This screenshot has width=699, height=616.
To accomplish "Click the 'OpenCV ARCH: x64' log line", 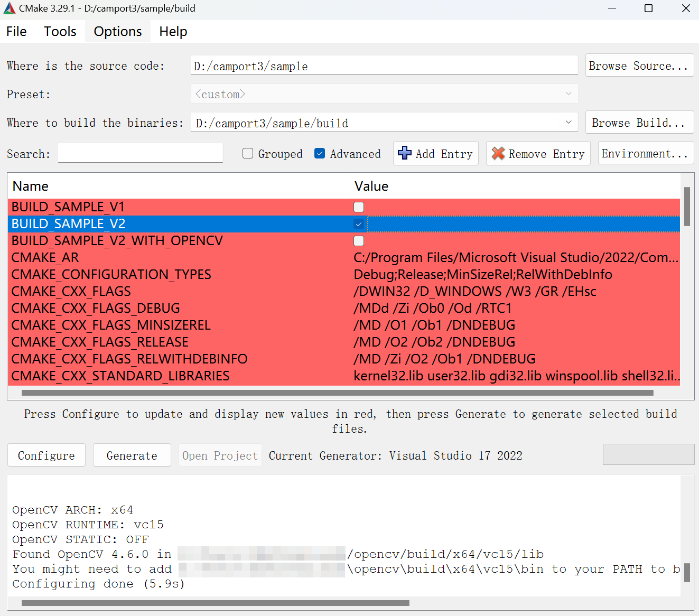I will click(73, 510).
